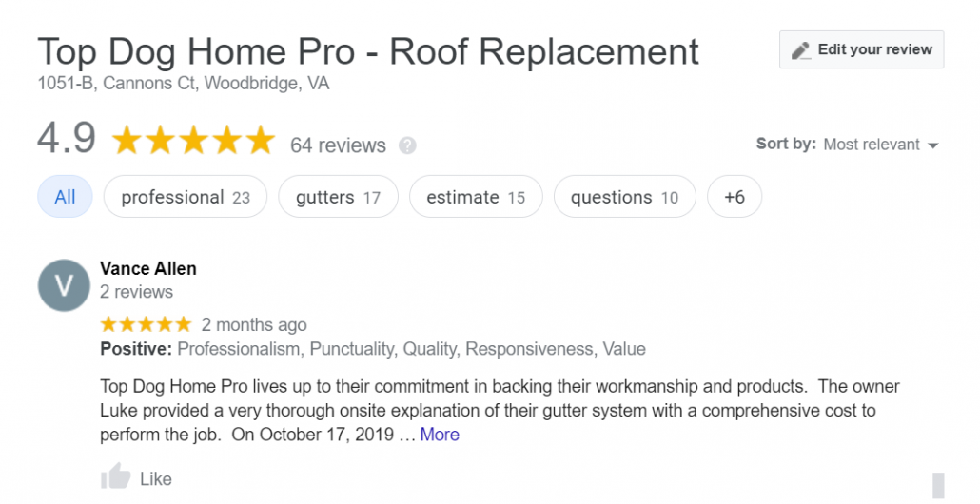Viewport: 980px width, 504px height.
Task: Select Most relevant sort option
Action: coord(872,145)
